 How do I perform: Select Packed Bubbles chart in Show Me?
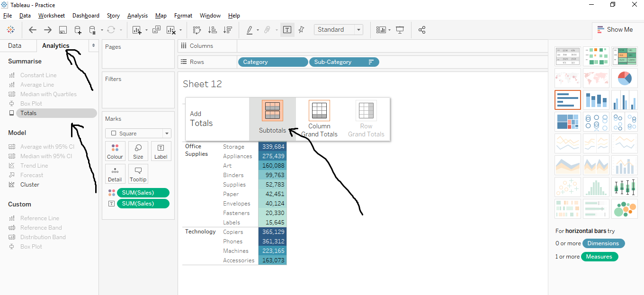624,209
